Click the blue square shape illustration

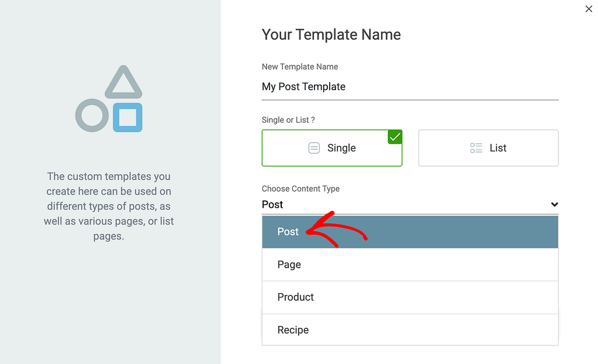coord(127,117)
